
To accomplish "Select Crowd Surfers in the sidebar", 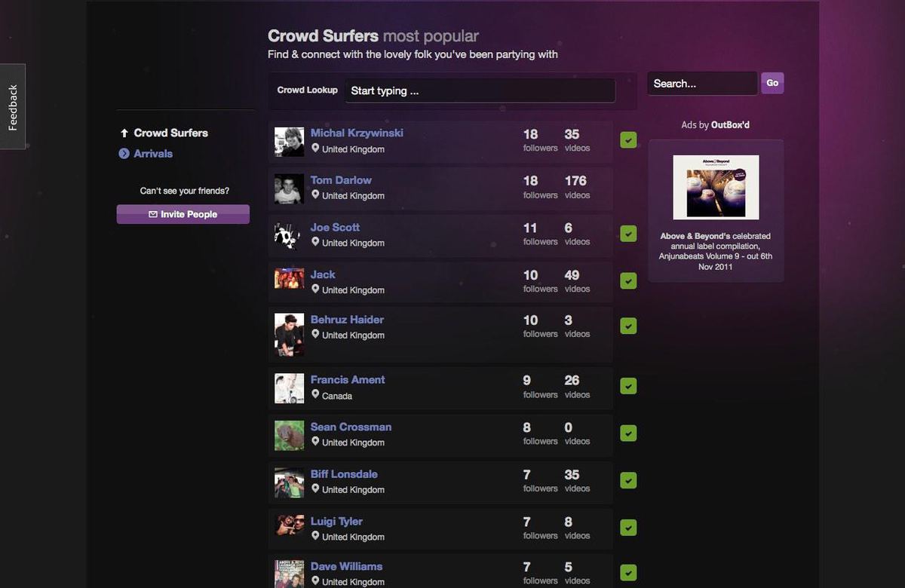I will click(170, 133).
